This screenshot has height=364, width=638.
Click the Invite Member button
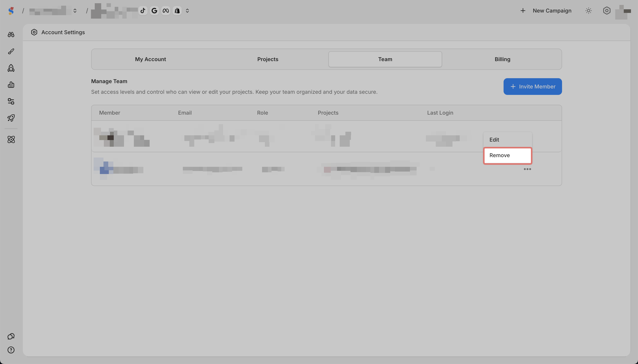532,87
